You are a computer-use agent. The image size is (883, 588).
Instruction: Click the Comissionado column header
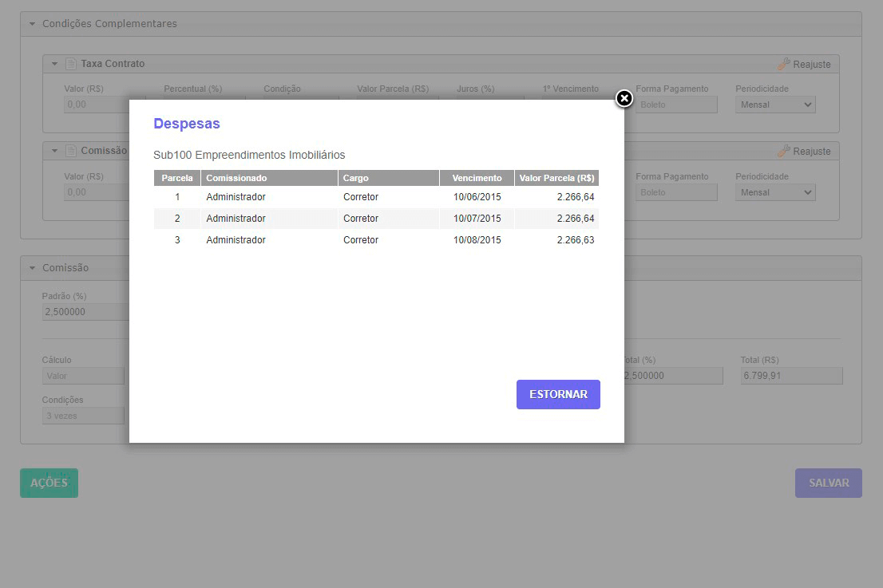(x=269, y=178)
